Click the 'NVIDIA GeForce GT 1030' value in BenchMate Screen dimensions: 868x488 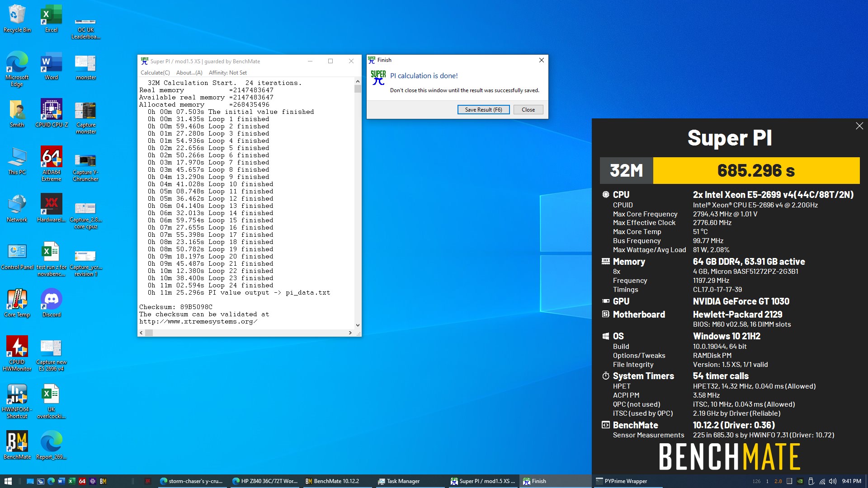coord(741,301)
